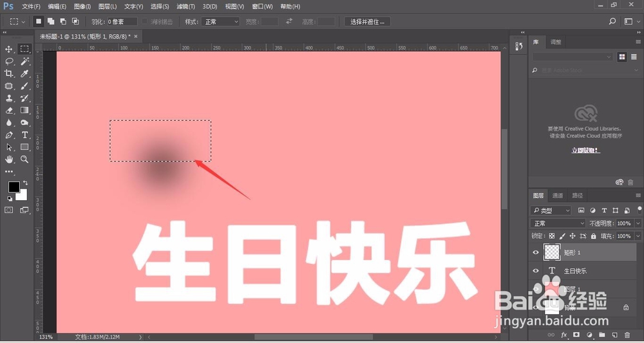Click the 立即获取 link
The width and height of the screenshot is (644, 343).
coord(585,151)
